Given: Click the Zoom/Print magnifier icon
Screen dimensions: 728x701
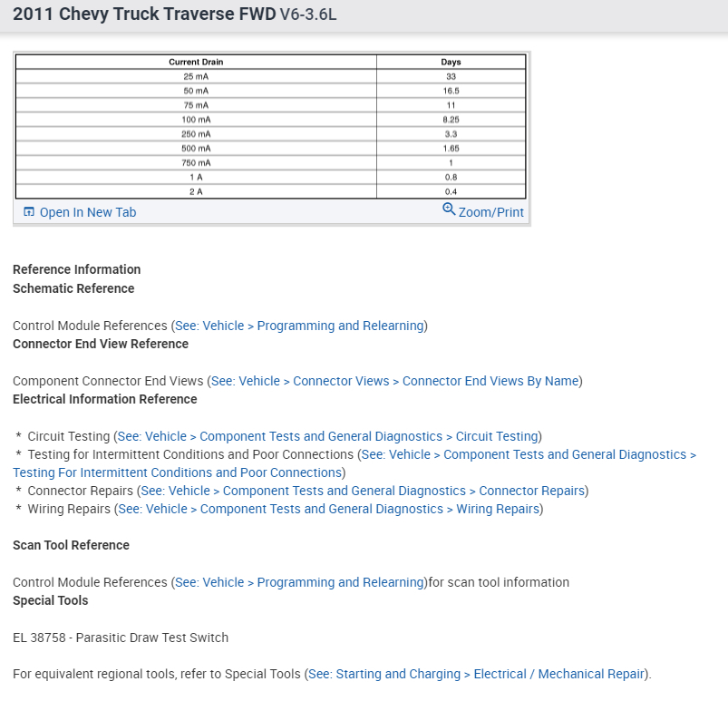Looking at the screenshot, I should [x=449, y=209].
